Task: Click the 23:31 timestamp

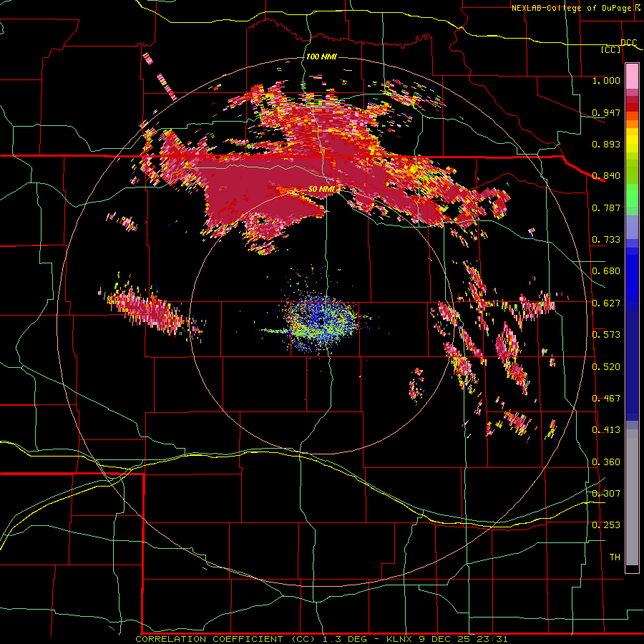Action: click(495, 639)
